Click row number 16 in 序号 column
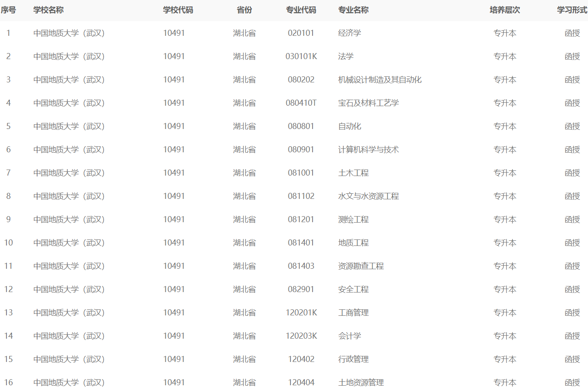This screenshot has height=390, width=588. tap(8, 383)
